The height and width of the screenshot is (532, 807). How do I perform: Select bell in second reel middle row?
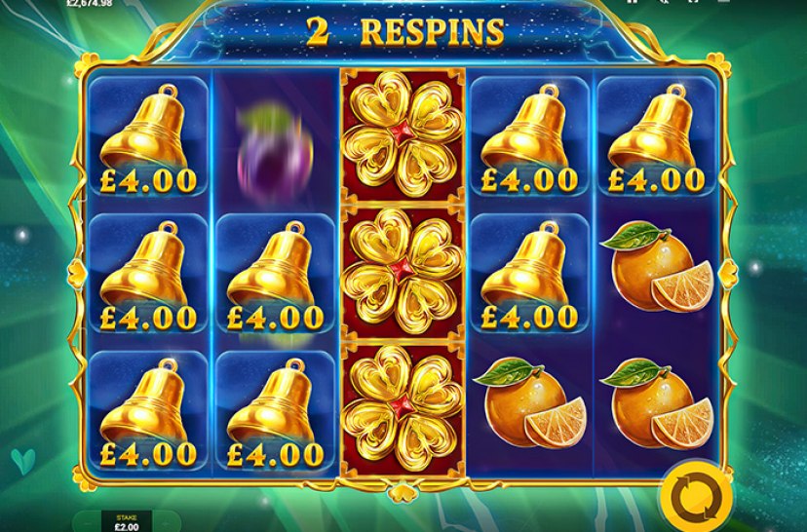pyautogui.click(x=276, y=273)
